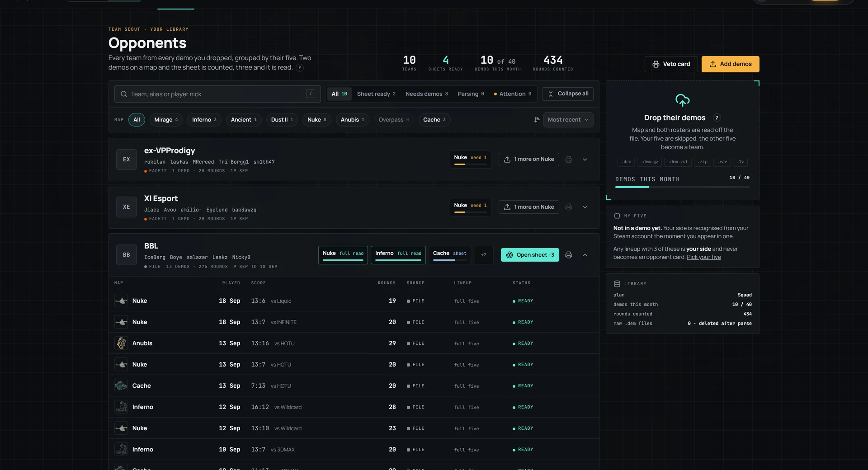Switch to the Sheet ready tab
The width and height of the screenshot is (868, 470).
coord(376,94)
